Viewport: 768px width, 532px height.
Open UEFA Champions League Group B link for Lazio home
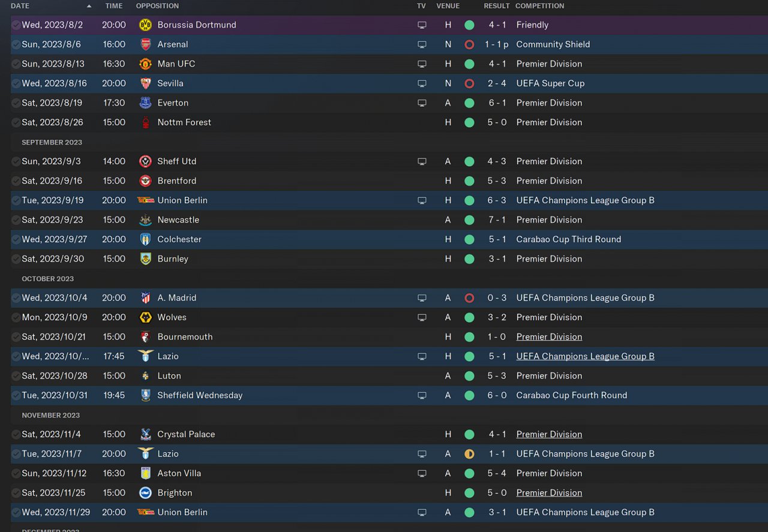tap(585, 356)
